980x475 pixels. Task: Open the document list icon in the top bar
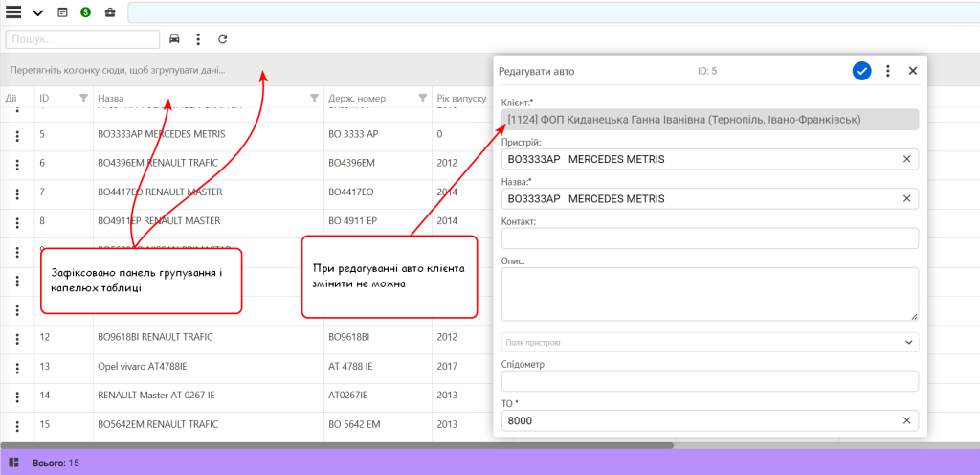[62, 12]
